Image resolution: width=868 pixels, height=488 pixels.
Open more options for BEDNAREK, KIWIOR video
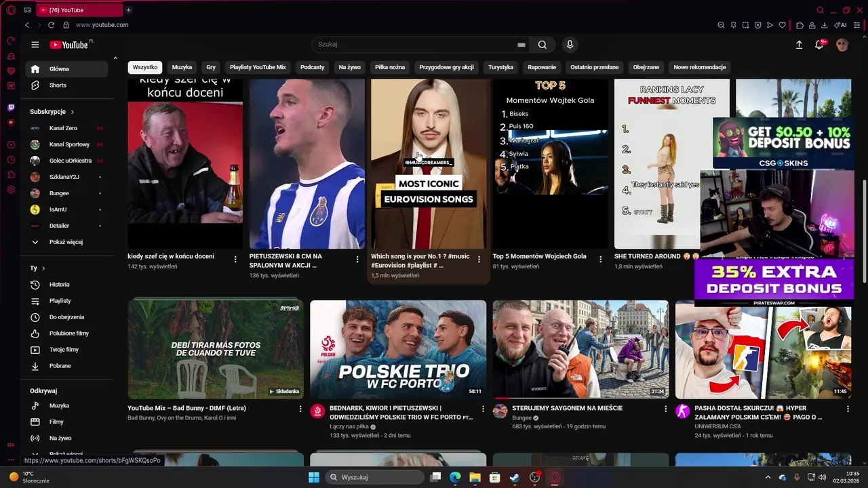tap(483, 409)
